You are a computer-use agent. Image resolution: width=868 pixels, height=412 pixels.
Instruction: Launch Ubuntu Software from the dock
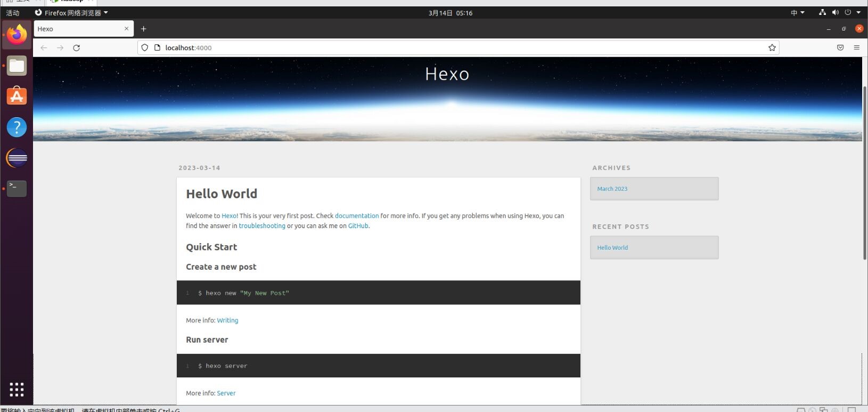coord(17,96)
